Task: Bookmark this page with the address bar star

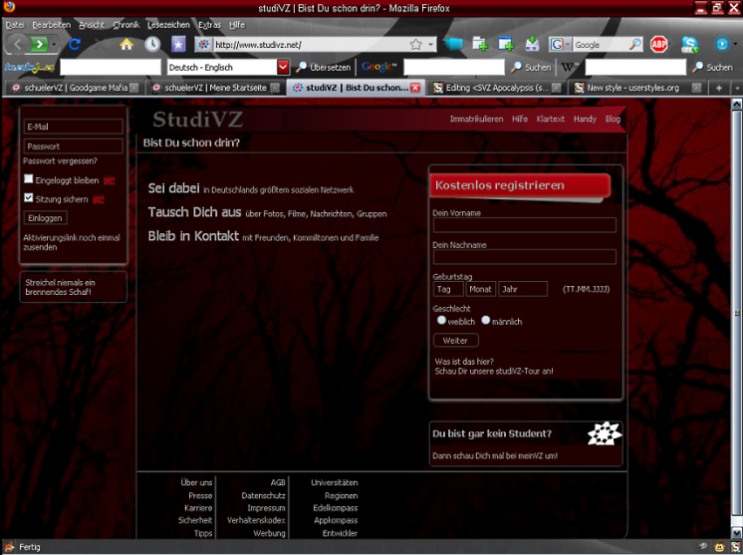Action: click(x=416, y=45)
